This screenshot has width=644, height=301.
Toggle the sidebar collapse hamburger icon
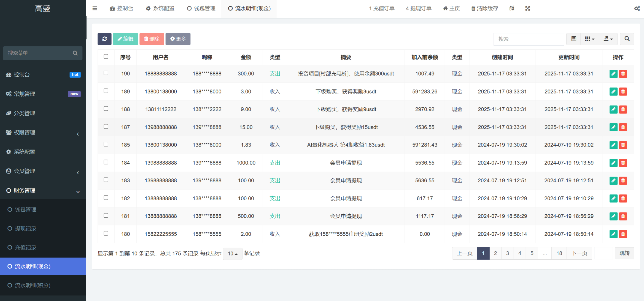[95, 8]
